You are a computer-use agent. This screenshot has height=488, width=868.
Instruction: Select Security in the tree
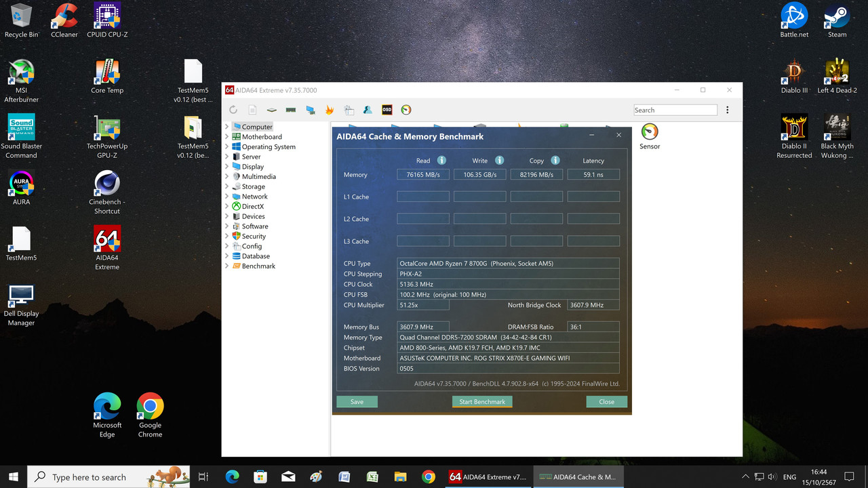click(254, 237)
